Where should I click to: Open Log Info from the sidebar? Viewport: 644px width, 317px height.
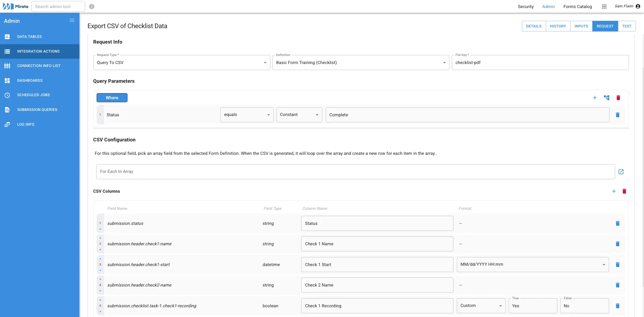(26, 124)
